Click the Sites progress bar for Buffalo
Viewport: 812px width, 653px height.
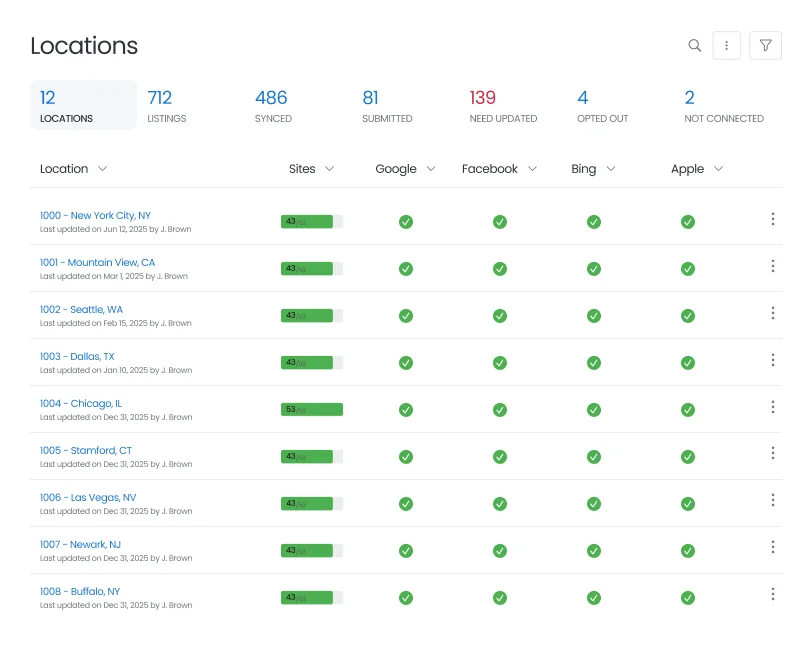(312, 598)
